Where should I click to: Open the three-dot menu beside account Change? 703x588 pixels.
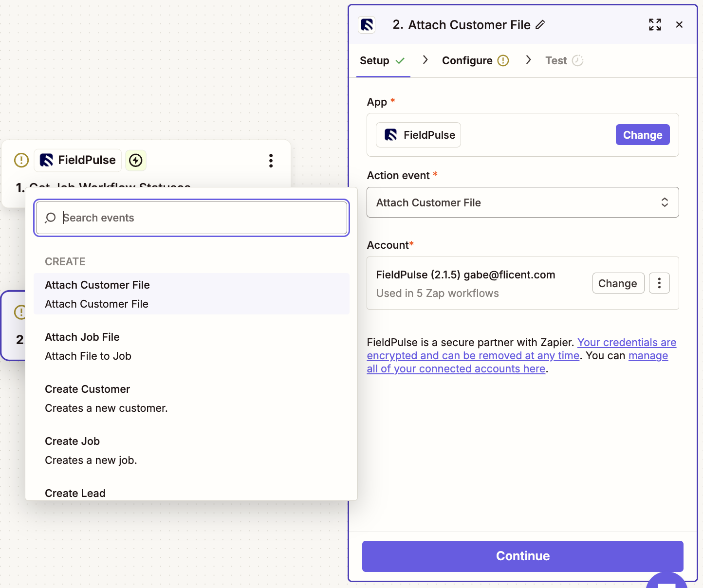click(x=659, y=283)
